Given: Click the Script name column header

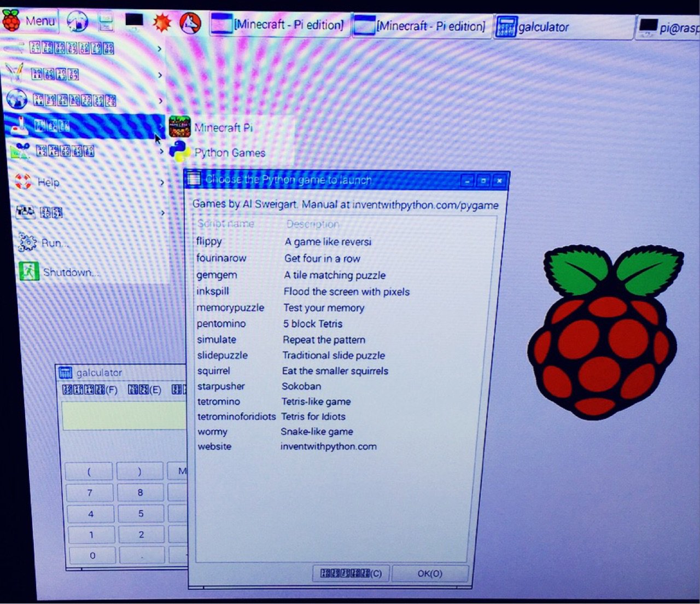Looking at the screenshot, I should tap(226, 224).
